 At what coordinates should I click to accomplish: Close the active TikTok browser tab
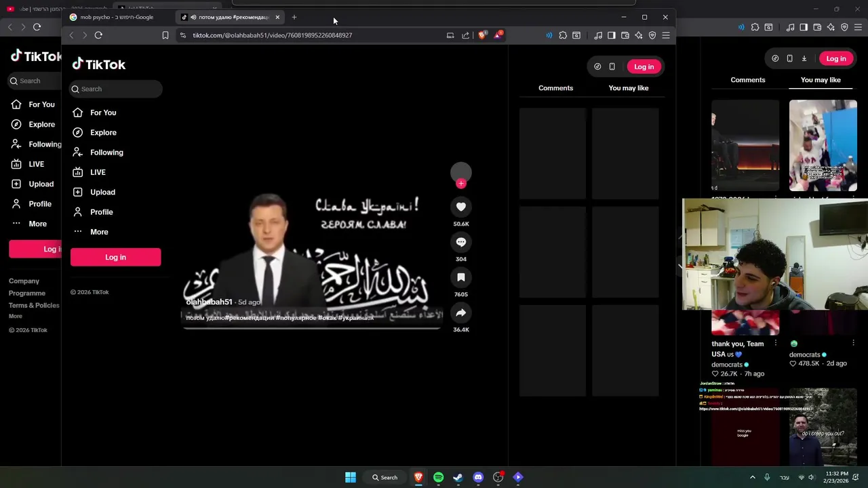(277, 17)
